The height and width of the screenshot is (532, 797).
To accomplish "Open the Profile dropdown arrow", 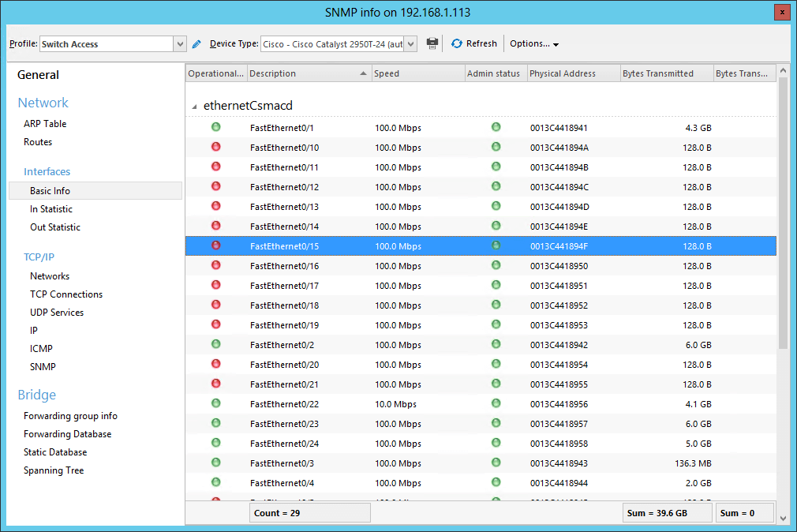I will tap(180, 44).
